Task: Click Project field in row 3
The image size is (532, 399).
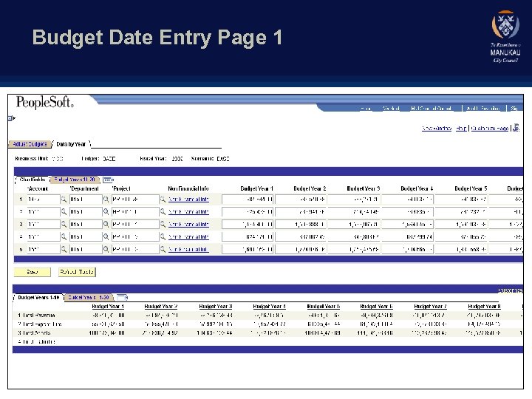Action: tap(135, 225)
